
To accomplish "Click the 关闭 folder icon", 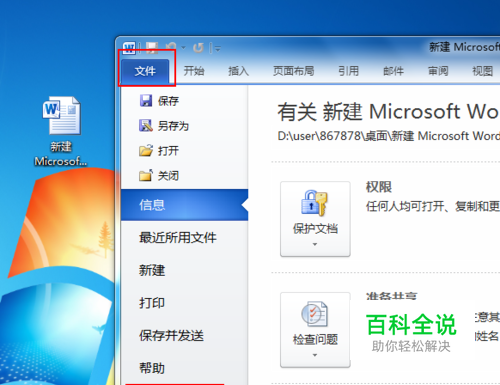I will pos(146,175).
